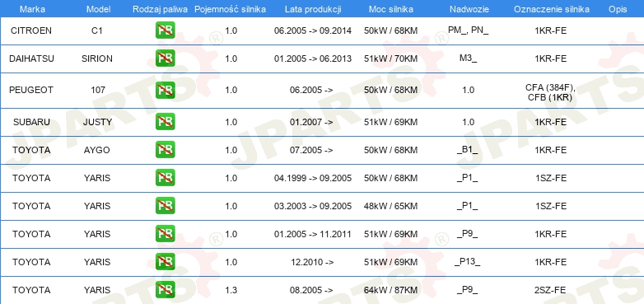Click fuel icon for YARIS 01.2005 -> 11.2011
644x304 pixels.
pyautogui.click(x=165, y=234)
